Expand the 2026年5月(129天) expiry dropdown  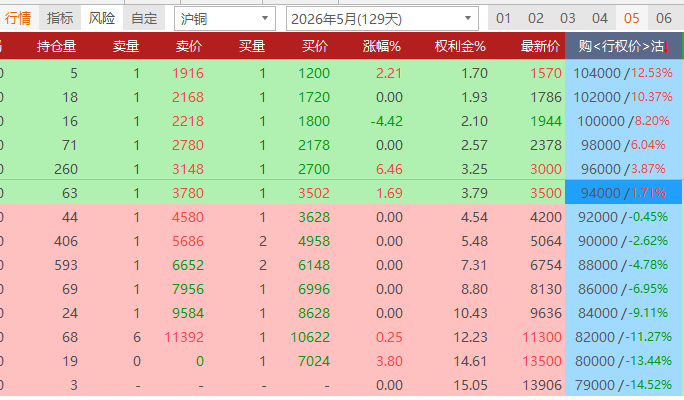tap(381, 18)
